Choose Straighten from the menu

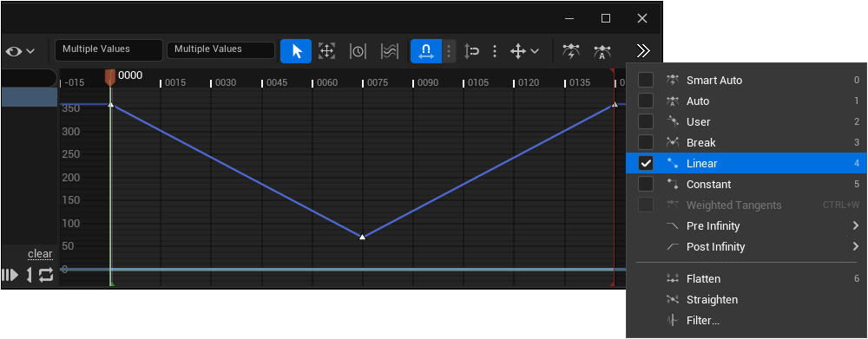[x=746, y=300]
